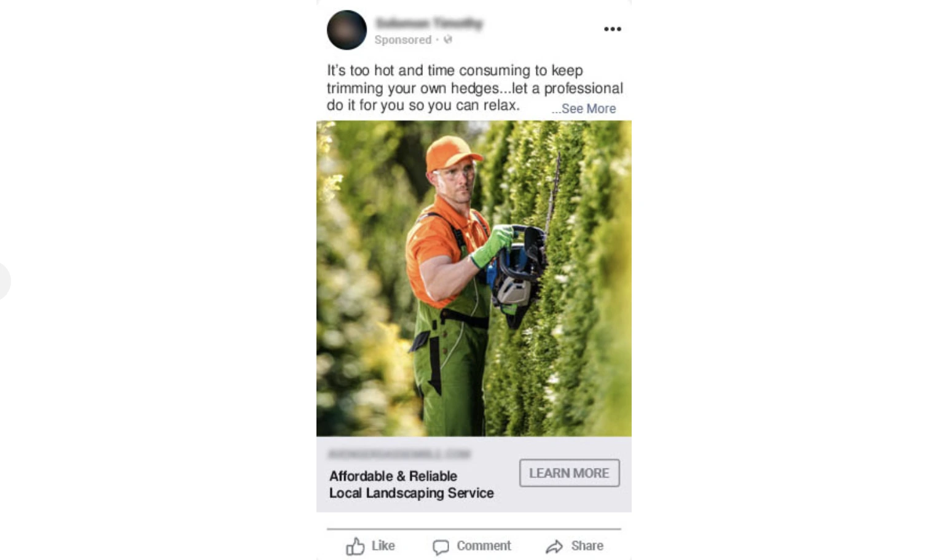This screenshot has height=560, width=934.
Task: Click the thumbs-up Like icon
Action: (355, 546)
